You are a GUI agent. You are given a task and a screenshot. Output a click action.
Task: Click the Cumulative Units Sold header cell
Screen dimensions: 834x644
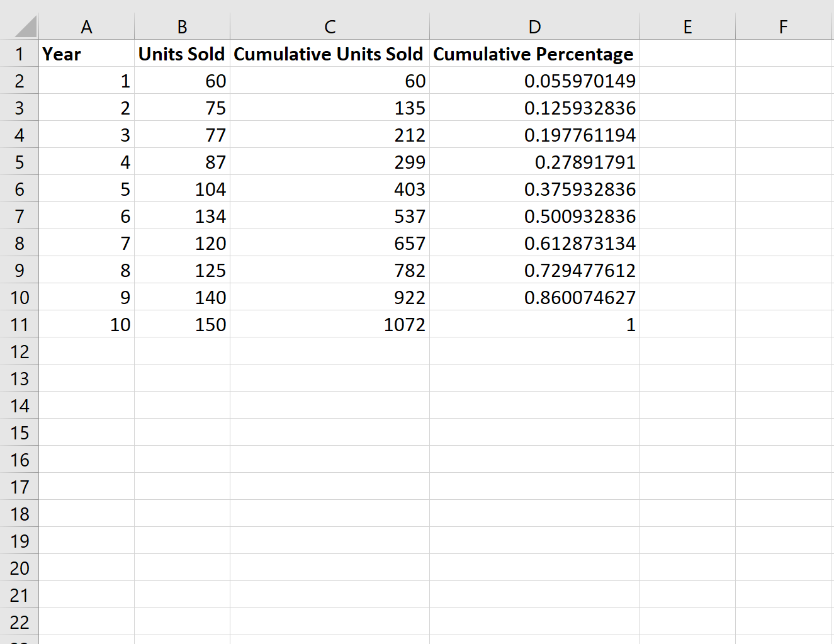330,54
